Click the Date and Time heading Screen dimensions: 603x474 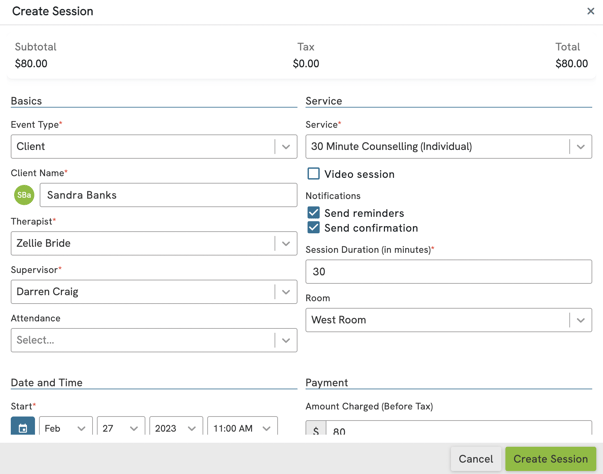(x=47, y=383)
